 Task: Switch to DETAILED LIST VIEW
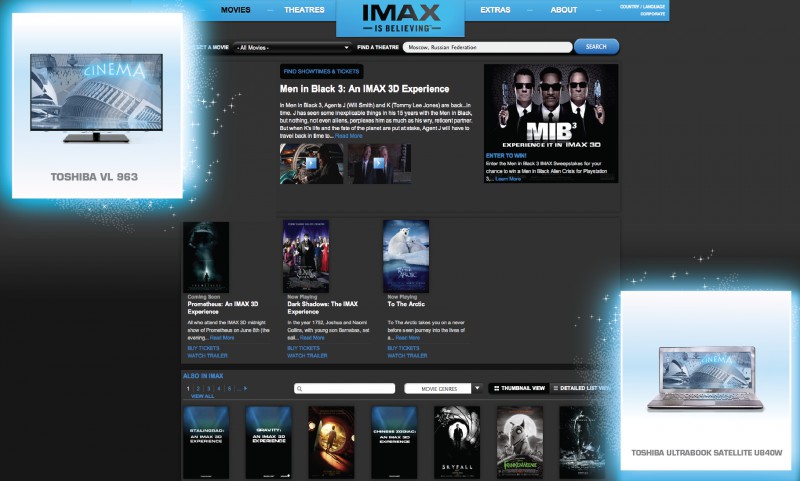click(x=582, y=388)
